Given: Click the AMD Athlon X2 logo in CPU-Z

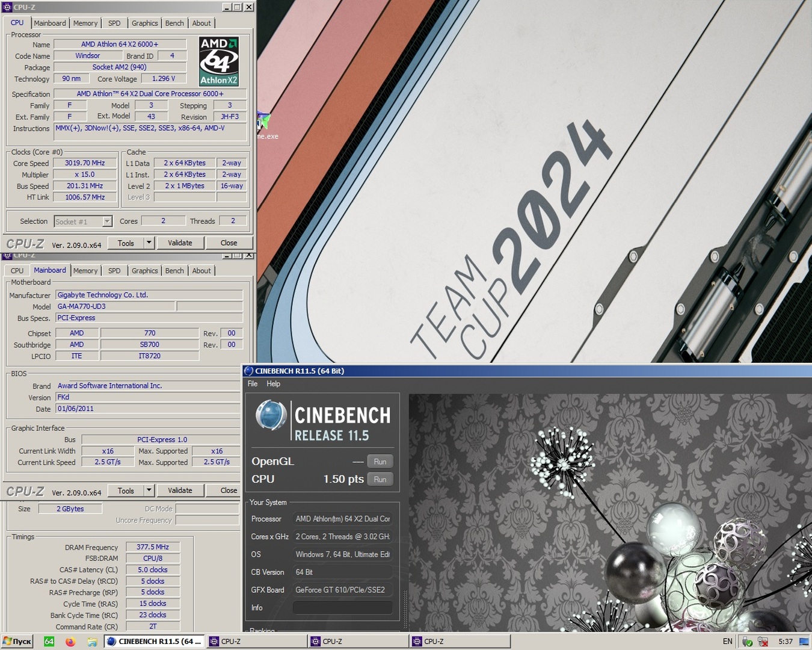Looking at the screenshot, I should coord(219,61).
